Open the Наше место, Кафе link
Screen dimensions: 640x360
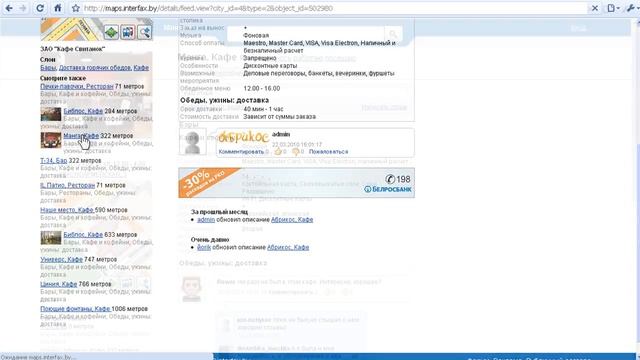tap(67, 210)
